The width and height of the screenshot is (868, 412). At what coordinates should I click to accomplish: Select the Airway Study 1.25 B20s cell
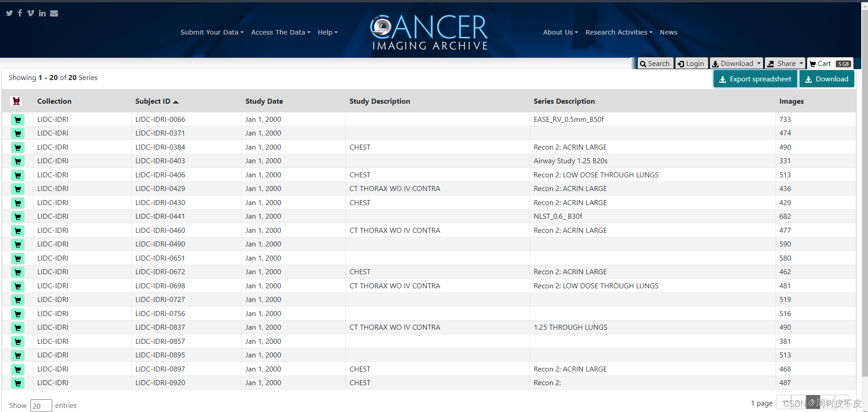tap(570, 161)
